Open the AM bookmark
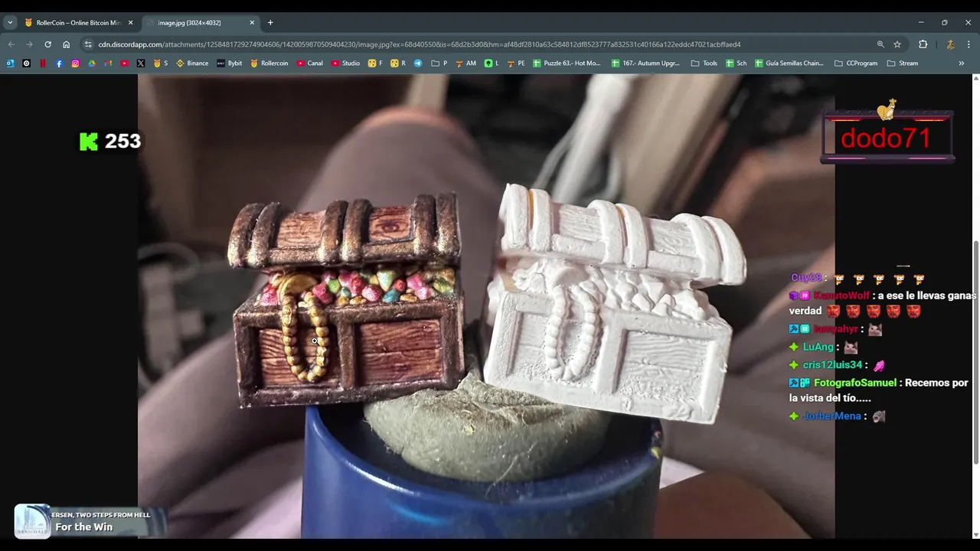Viewport: 980px width, 551px height. tap(465, 64)
